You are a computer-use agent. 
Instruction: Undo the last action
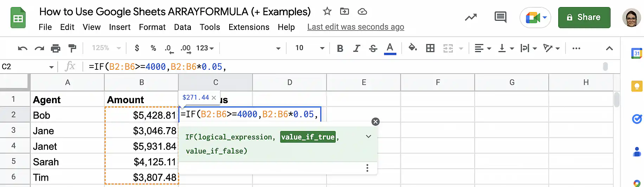tap(22, 48)
